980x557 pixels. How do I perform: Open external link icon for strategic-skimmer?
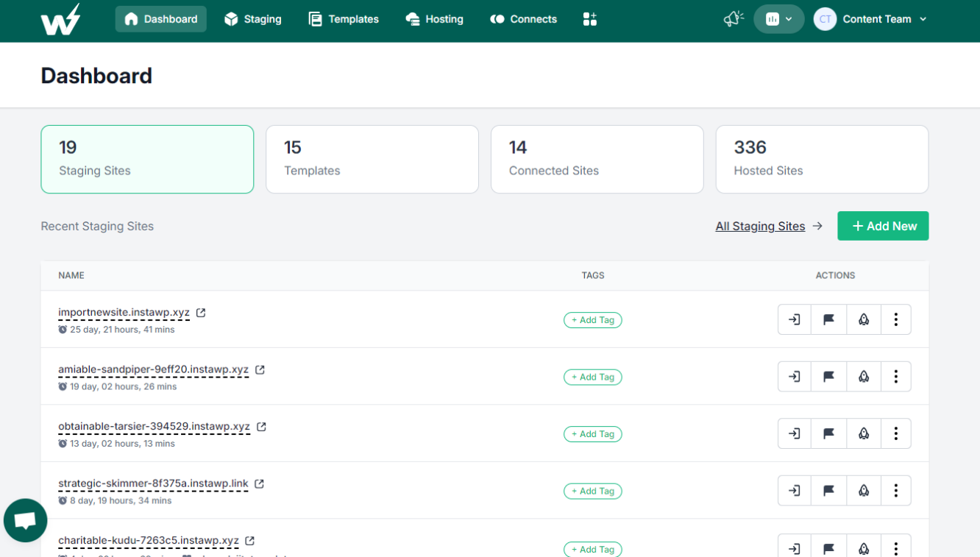259,483
